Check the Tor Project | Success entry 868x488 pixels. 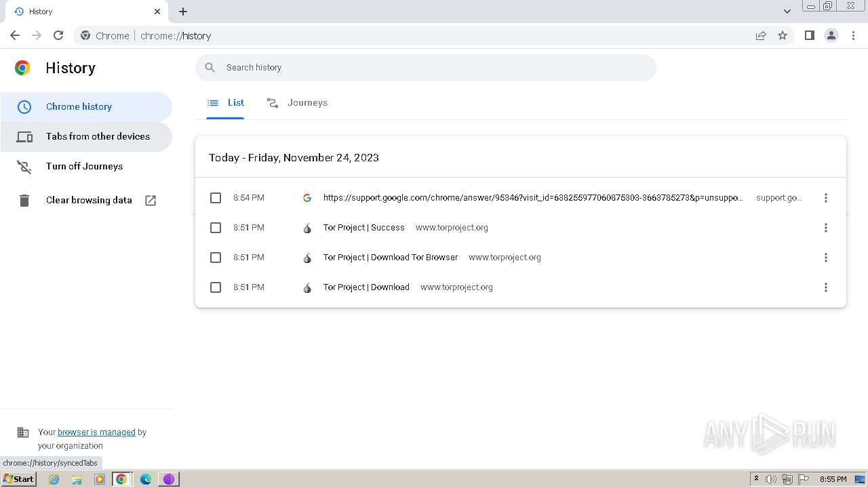click(216, 228)
